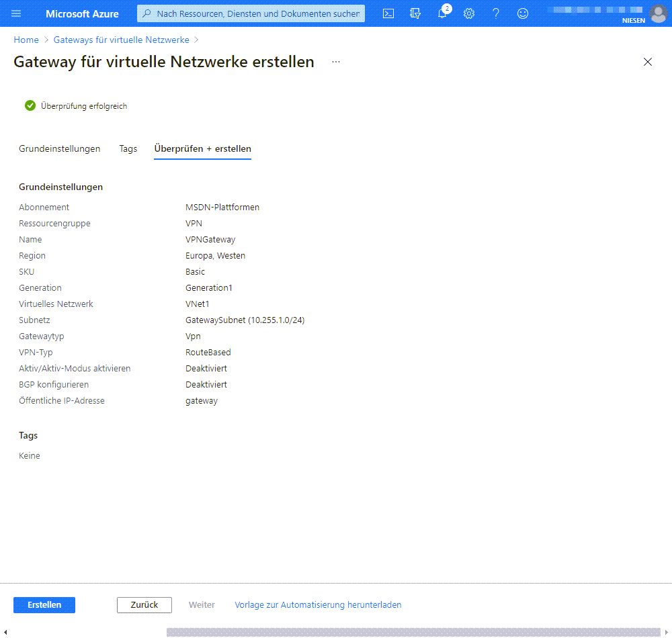This screenshot has width=672, height=638.
Task: Click the Erstellen button
Action: click(x=44, y=604)
